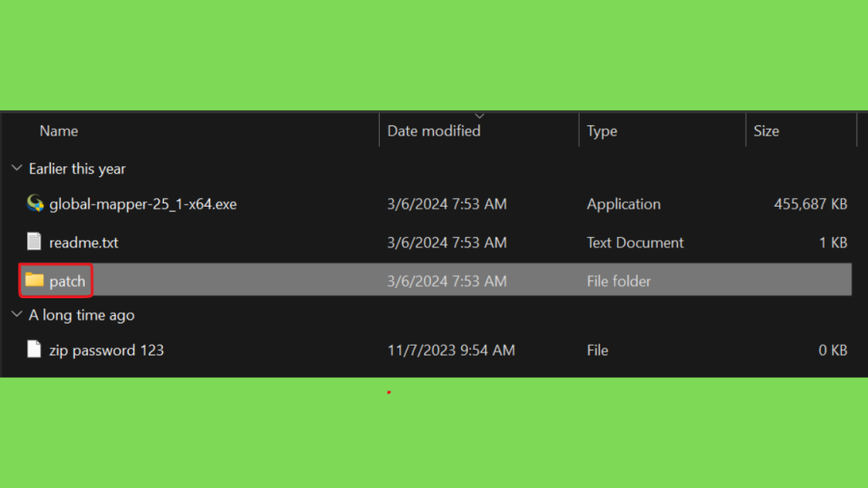Screen dimensions: 868x488
Task: Click the zip password 123 file icon
Action: click(34, 350)
